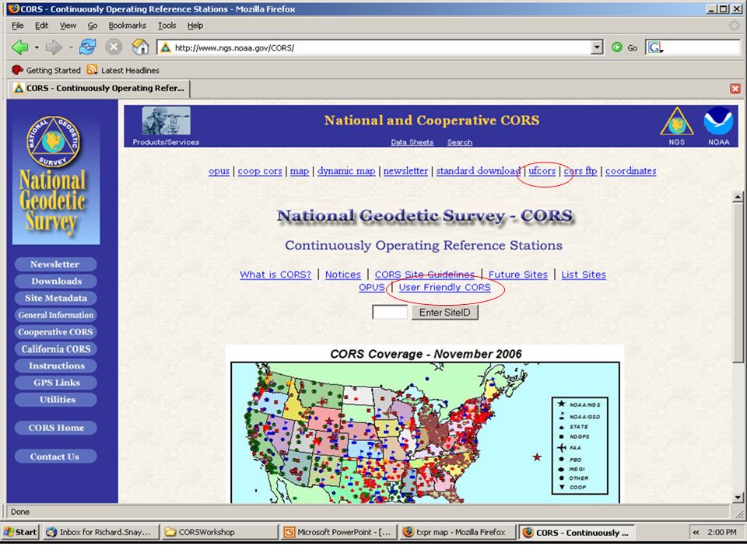Open the Home page icon
The height and width of the screenshot is (560, 747).
[140, 47]
